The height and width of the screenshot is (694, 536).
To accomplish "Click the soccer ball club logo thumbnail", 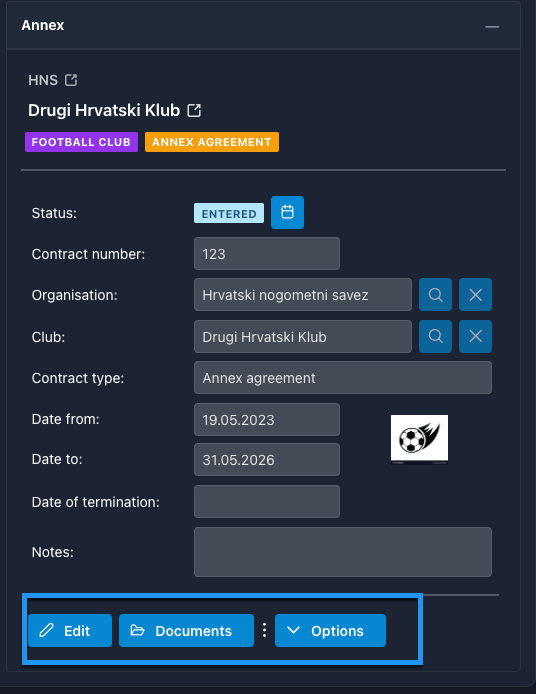I will pos(419,439).
